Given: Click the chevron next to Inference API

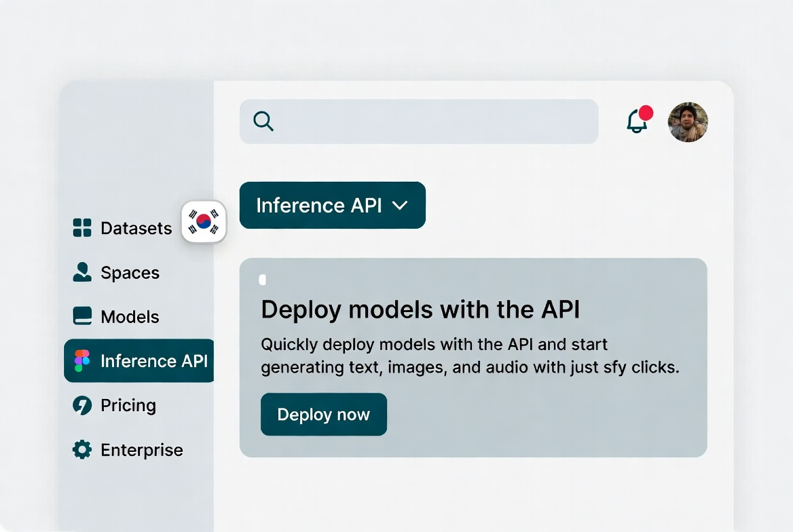Looking at the screenshot, I should (x=399, y=205).
